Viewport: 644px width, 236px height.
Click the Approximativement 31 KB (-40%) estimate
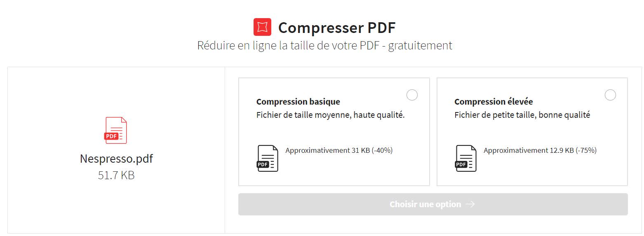[x=339, y=150]
